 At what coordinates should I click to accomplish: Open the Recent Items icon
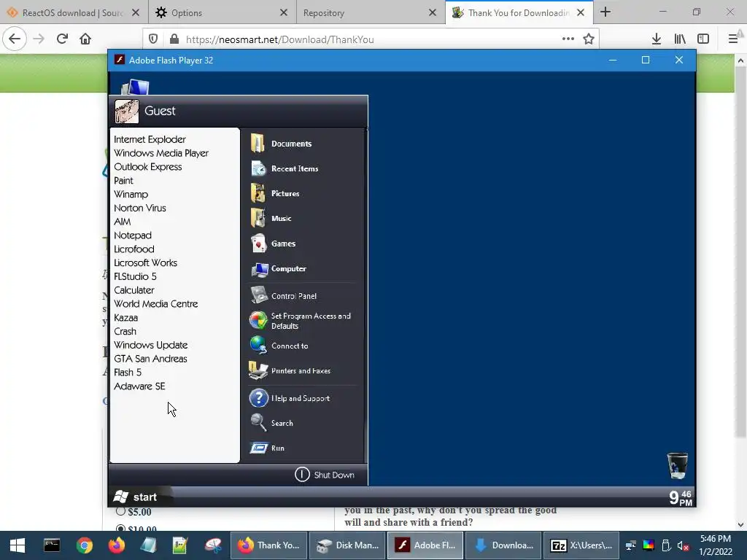(x=258, y=168)
